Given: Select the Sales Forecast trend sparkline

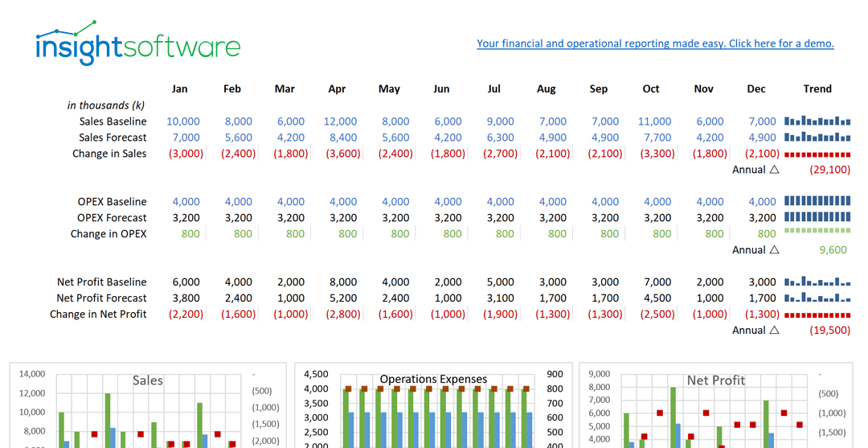Looking at the screenshot, I should 817,137.
